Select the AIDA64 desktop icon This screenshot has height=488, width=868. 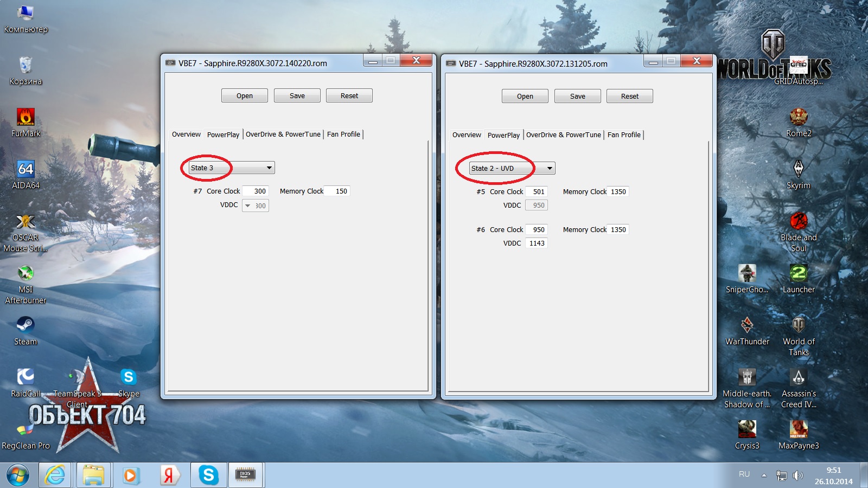point(25,174)
